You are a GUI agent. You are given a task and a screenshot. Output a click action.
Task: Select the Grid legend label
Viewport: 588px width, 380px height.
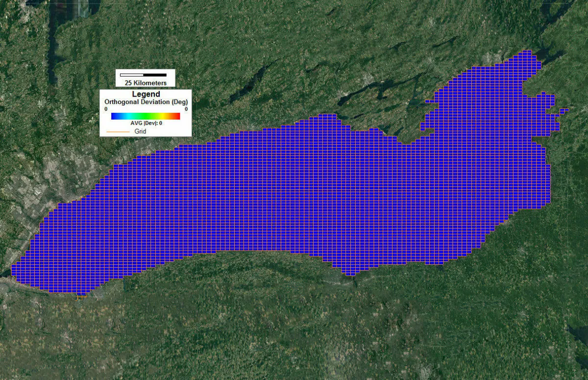click(140, 131)
